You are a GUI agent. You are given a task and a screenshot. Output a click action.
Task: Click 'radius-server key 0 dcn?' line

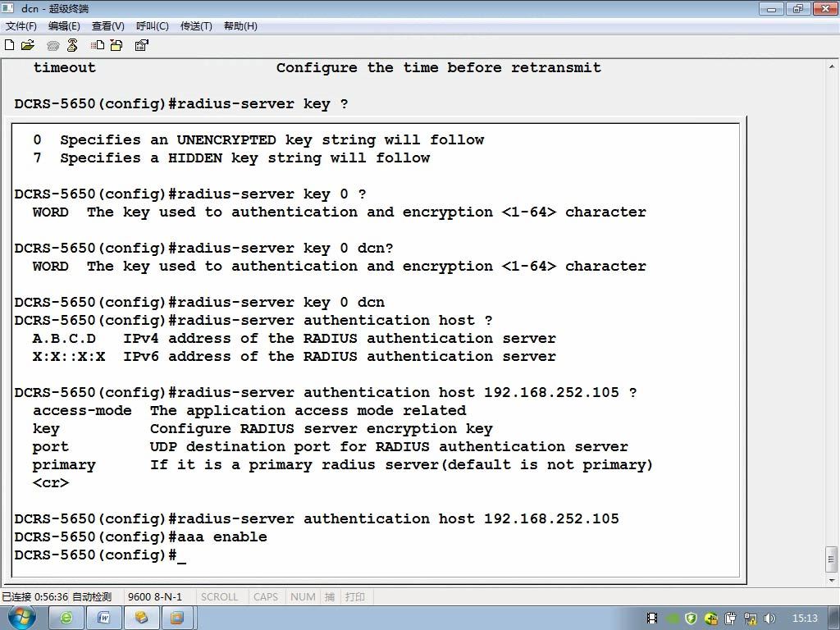(203, 249)
